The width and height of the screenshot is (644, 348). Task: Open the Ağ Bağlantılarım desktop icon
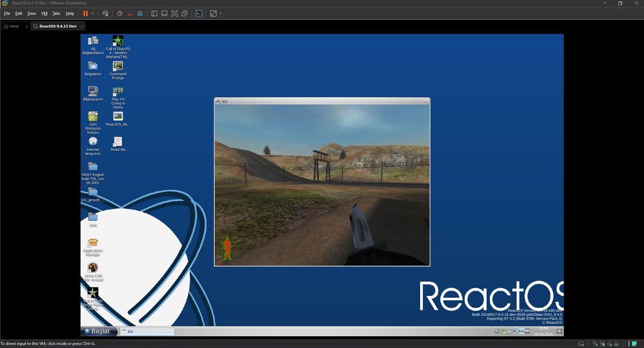[93, 45]
